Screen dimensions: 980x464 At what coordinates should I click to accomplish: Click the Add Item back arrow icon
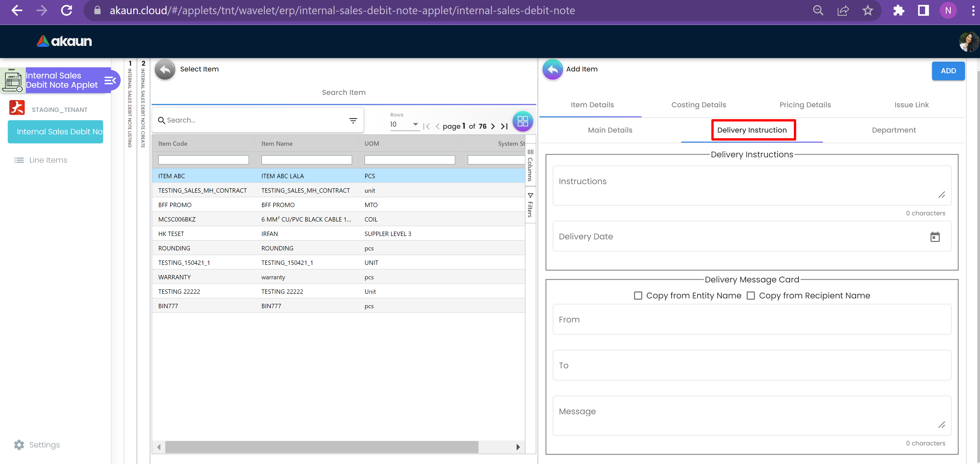pos(552,69)
